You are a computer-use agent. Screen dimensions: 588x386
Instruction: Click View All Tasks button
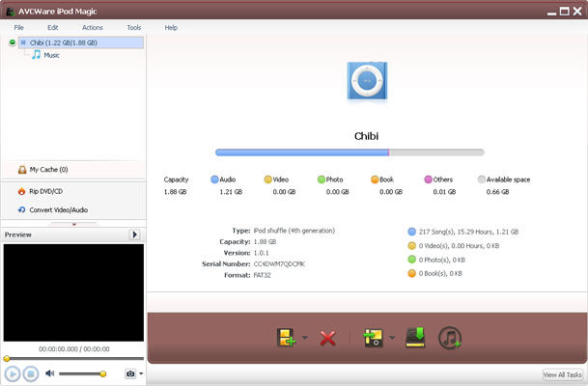pos(562,374)
